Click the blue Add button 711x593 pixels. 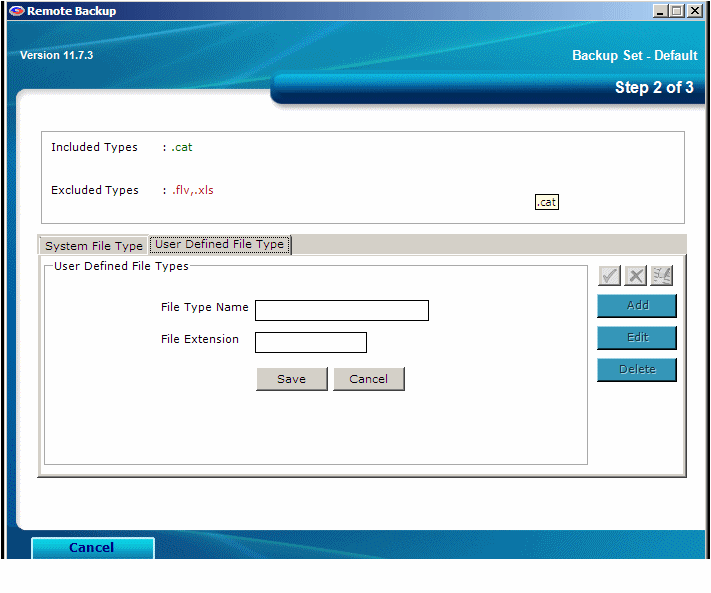click(637, 306)
